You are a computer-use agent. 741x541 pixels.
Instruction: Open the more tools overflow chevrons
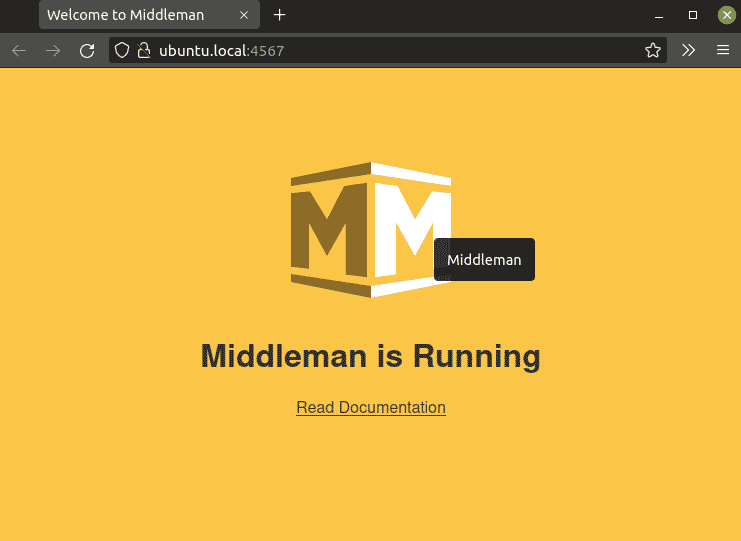pos(689,50)
